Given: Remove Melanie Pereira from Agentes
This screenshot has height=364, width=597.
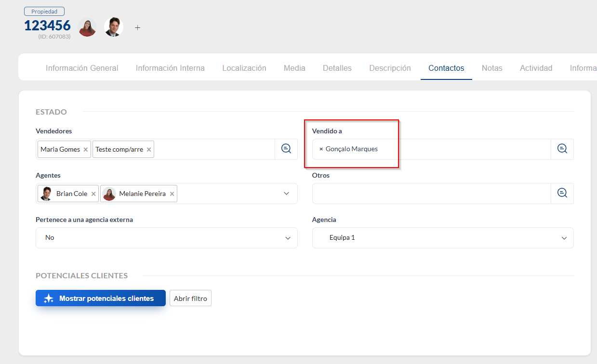Looking at the screenshot, I should (172, 194).
